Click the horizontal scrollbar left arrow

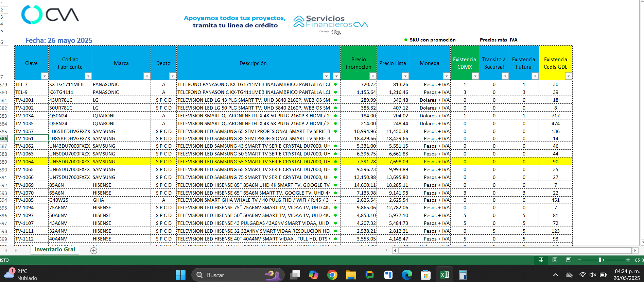click(x=395, y=250)
